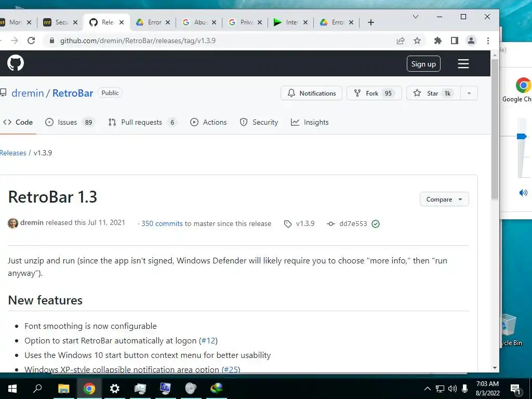532x399 pixels.
Task: Click the microphone tray icon
Action: 465,389
